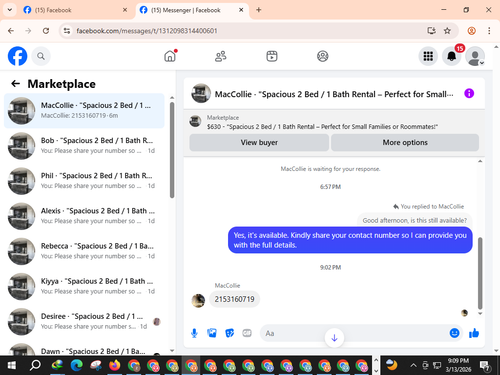Click the conversation header title MacCollie
The image size is (500, 375).
[334, 94]
